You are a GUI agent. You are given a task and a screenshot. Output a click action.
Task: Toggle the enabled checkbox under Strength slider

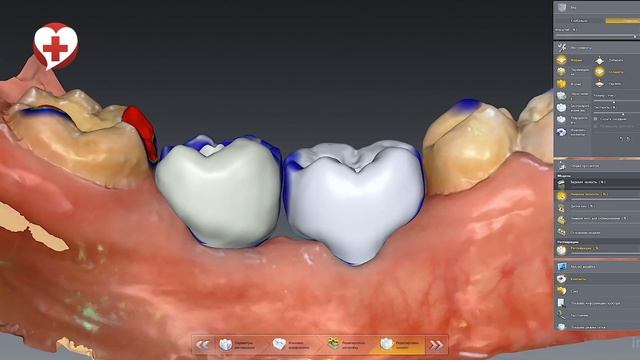(596, 119)
